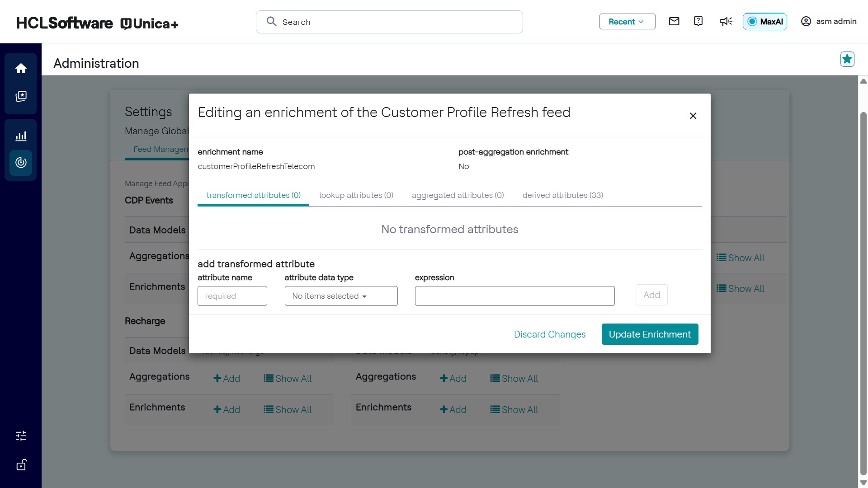868x488 pixels.
Task: Click the unlock padlock sidebar icon
Action: pos(21,465)
